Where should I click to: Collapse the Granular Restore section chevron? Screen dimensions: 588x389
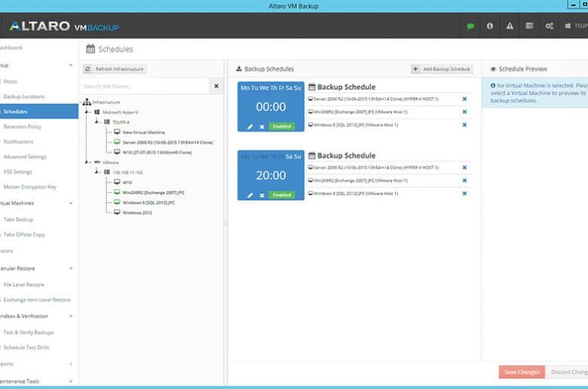[71, 268]
